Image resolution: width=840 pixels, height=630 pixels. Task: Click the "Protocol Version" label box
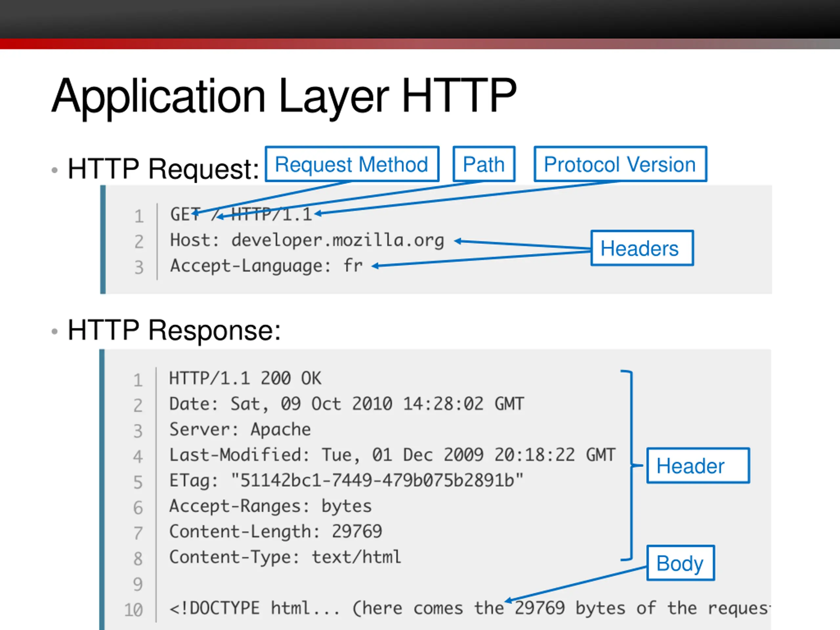(620, 164)
